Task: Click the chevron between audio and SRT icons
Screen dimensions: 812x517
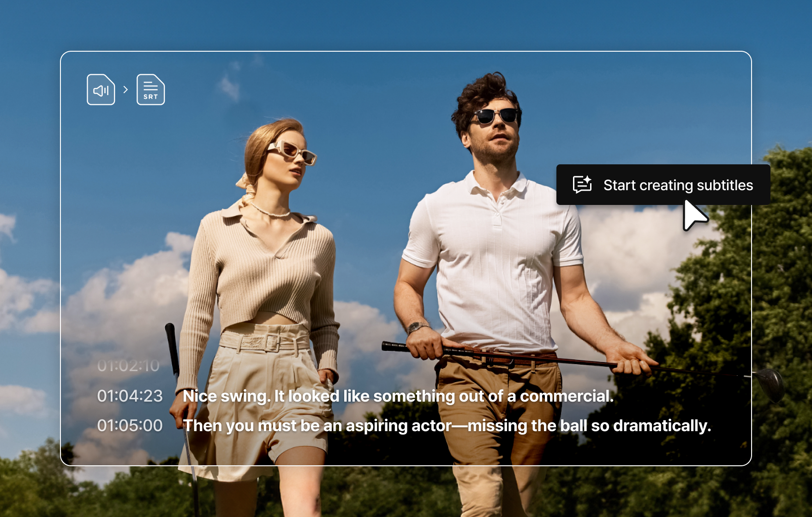Action: (x=125, y=90)
